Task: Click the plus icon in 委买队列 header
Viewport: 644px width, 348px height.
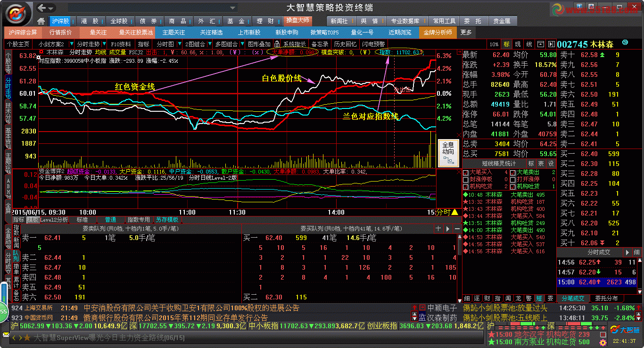Action: click(x=438, y=229)
